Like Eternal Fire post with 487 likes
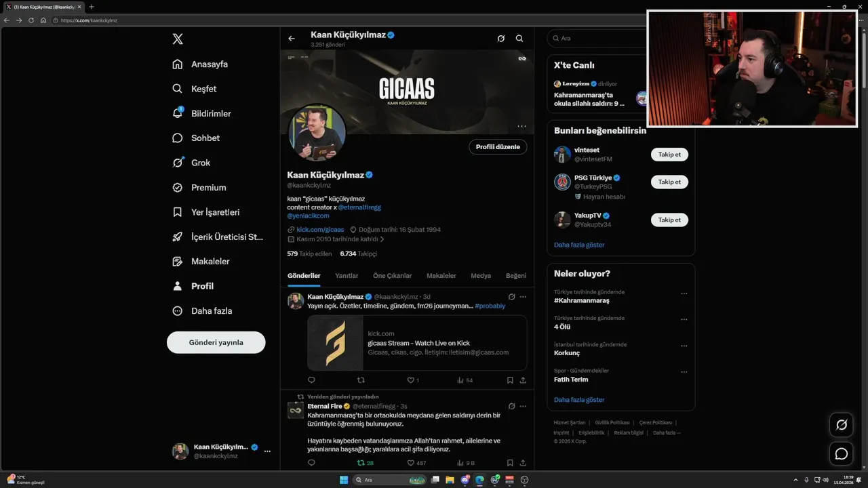The image size is (868, 488). 416,463
